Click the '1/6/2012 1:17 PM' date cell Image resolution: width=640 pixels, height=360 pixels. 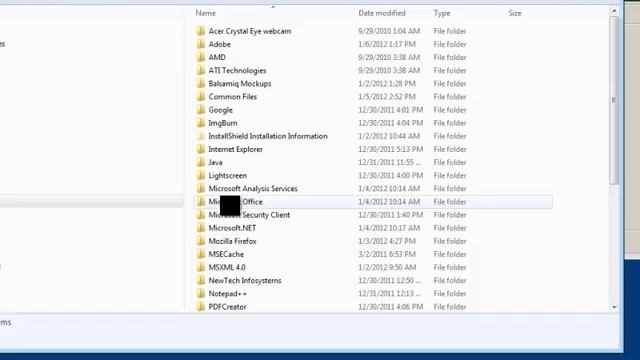click(387, 44)
